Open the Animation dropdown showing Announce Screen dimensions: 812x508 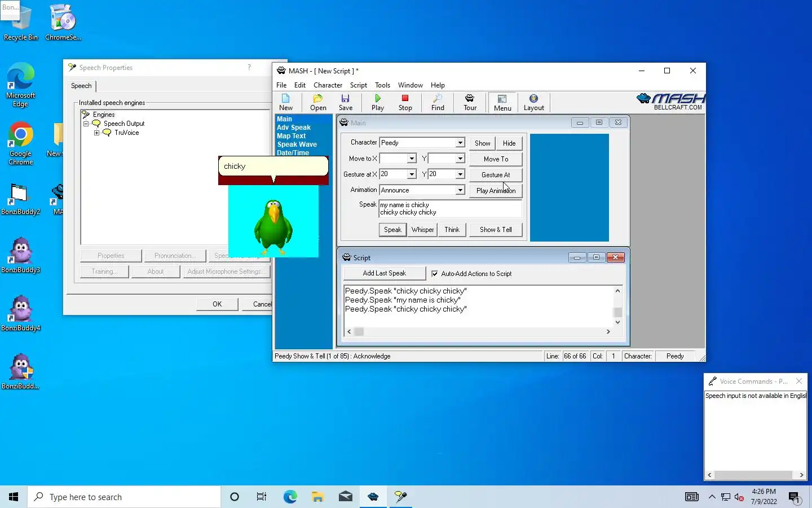point(460,190)
